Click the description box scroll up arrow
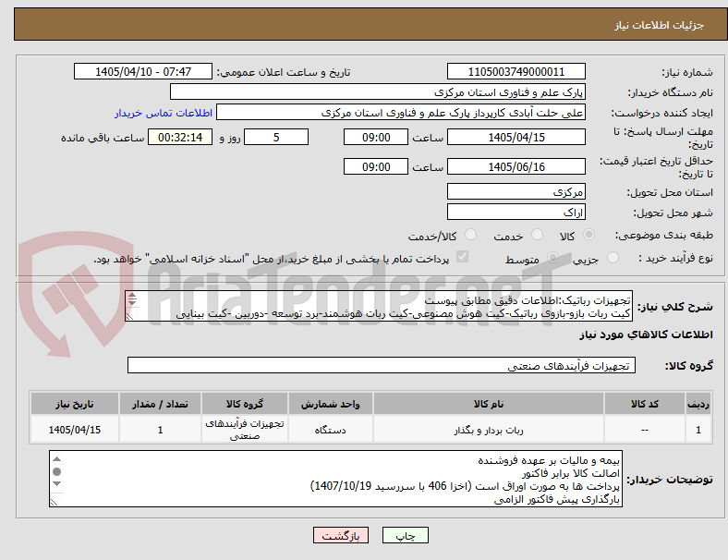This screenshot has height=560, width=728. 132,296
